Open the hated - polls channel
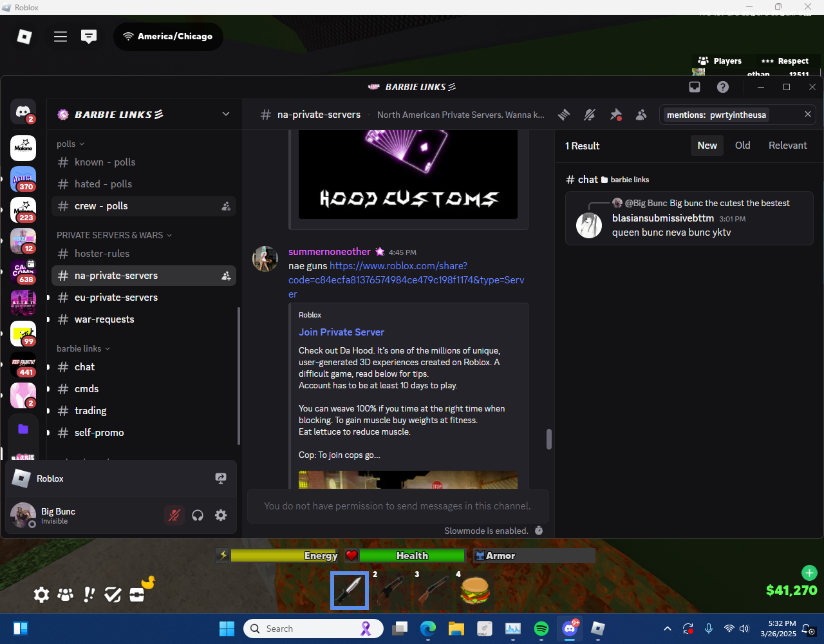Screen dimensions: 824x644 [x=144, y=184]
